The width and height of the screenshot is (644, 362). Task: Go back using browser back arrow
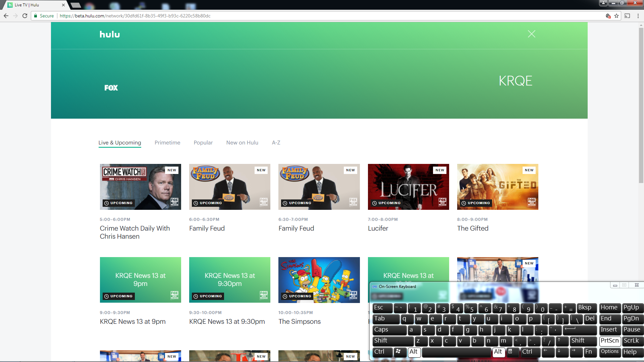[x=6, y=16]
